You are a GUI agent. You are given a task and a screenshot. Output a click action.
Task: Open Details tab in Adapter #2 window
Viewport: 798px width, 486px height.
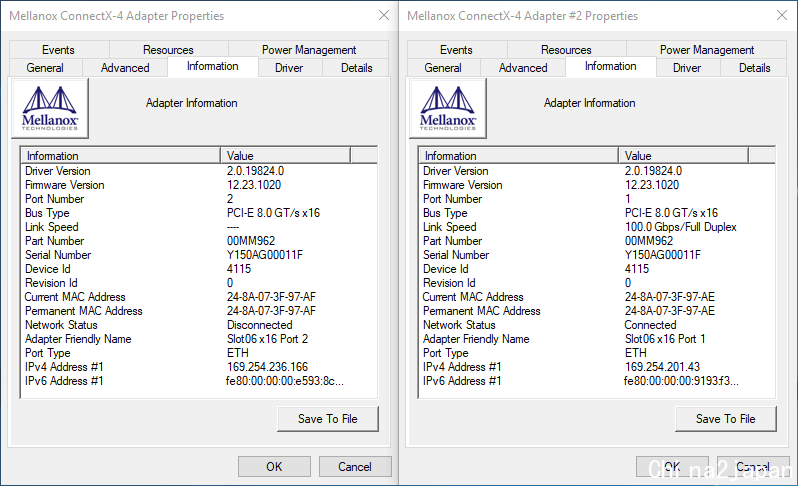755,68
